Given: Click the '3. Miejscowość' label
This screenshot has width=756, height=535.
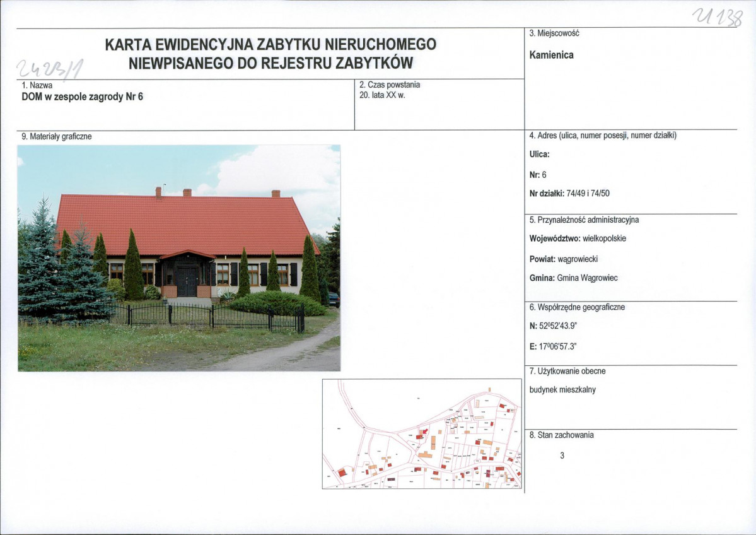Looking at the screenshot, I should [554, 33].
